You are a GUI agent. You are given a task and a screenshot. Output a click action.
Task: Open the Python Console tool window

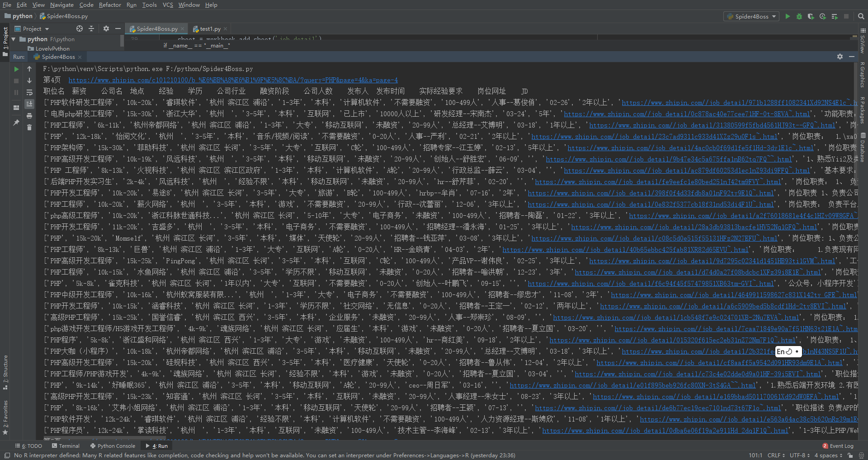(x=113, y=446)
